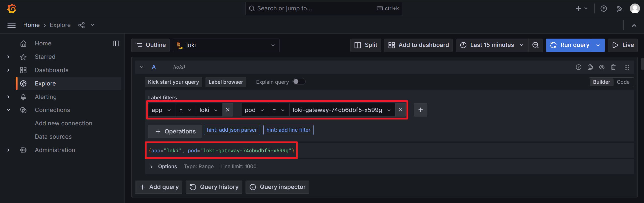The image size is (644, 203).
Task: Click the Explore compass icon
Action: point(23,83)
